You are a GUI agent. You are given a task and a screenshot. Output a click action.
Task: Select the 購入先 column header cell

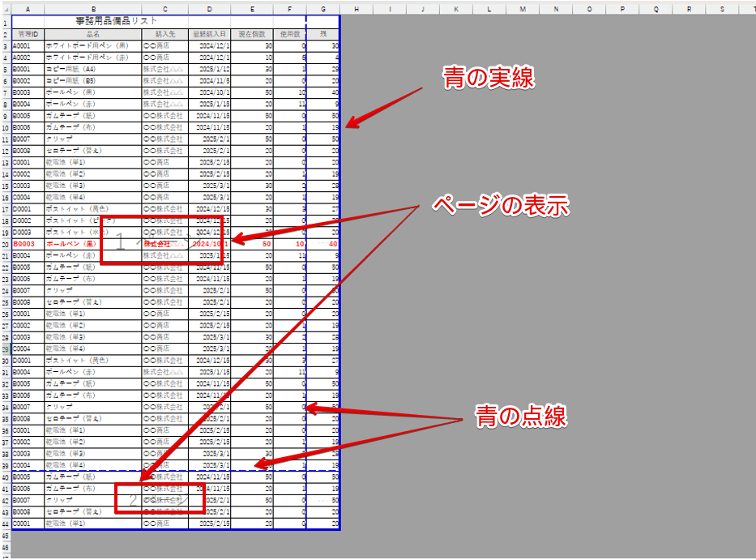coord(164,34)
